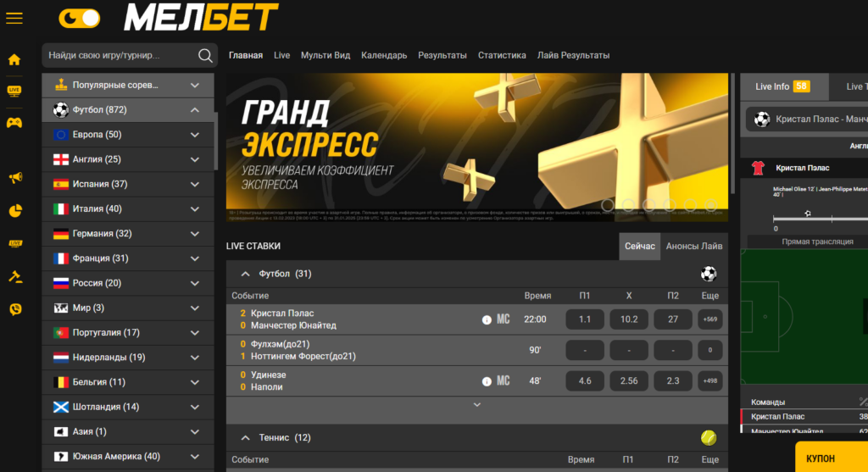Viewport: 868px width, 472px height.
Task: Open MC for Удинезе - Наполи
Action: tap(504, 380)
